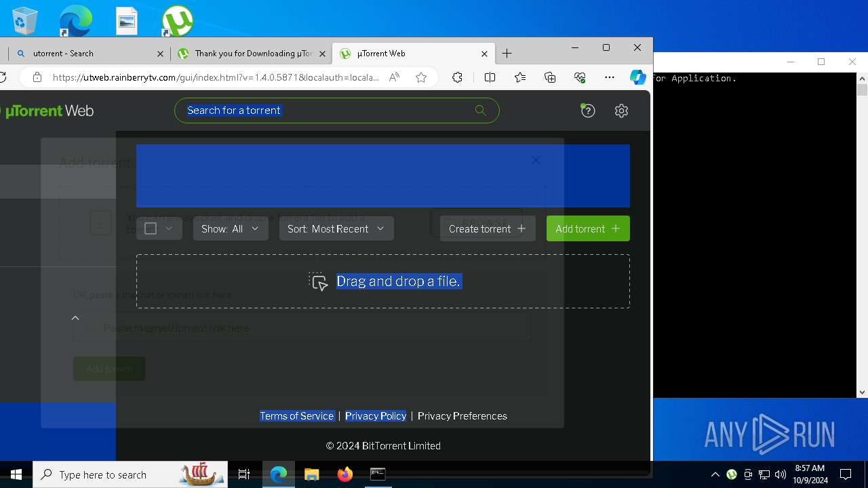Show hidden system tray icons
868x488 pixels.
pos(715,474)
